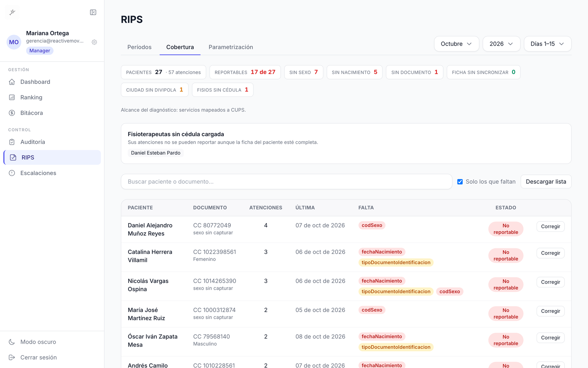588x368 pixels.
Task: Open the Octubre month dropdown
Action: coord(456,44)
